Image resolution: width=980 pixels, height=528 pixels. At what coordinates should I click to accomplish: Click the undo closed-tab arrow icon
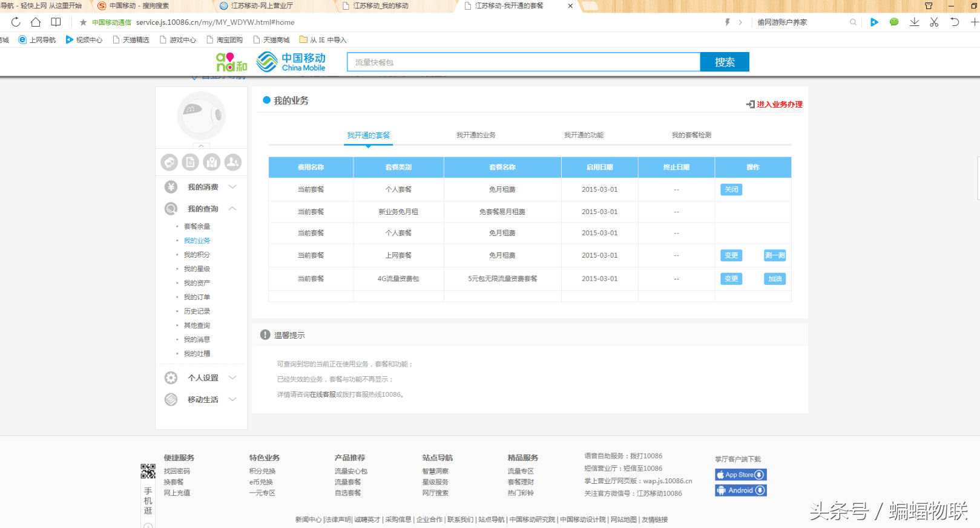(x=955, y=22)
